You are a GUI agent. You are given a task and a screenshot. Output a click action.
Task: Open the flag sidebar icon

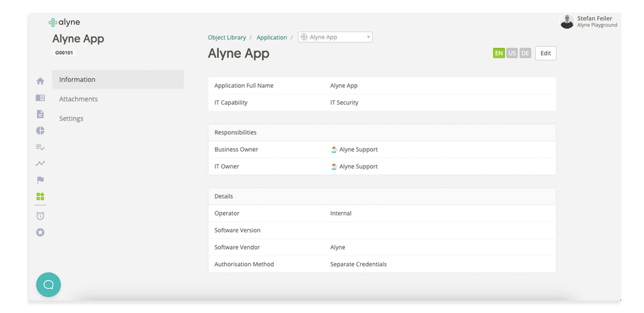click(x=40, y=180)
